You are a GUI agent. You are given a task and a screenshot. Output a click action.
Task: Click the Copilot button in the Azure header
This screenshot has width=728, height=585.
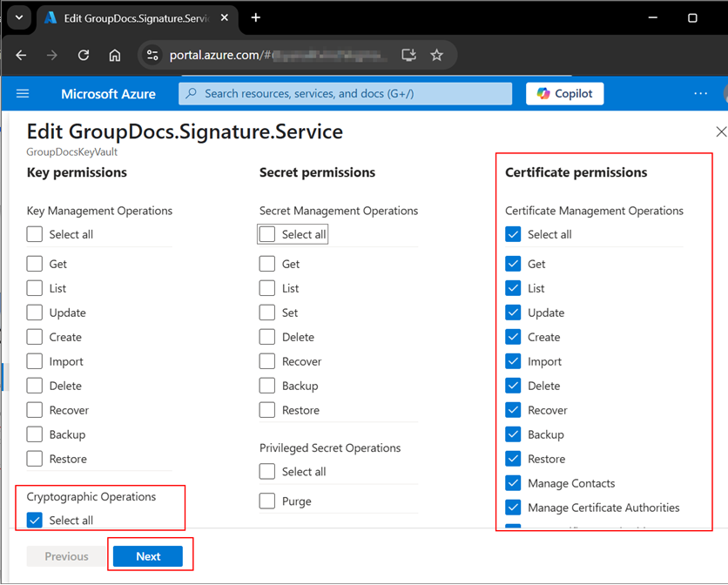(564, 93)
